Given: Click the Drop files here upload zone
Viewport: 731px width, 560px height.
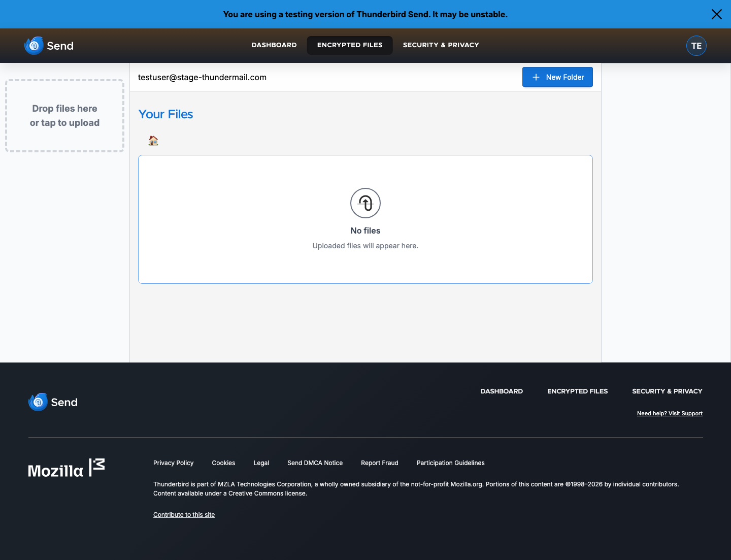Looking at the screenshot, I should click(x=64, y=116).
